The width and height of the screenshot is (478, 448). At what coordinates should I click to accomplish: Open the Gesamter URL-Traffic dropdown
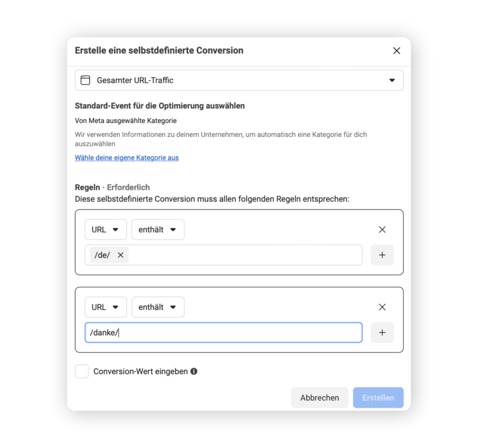239,80
